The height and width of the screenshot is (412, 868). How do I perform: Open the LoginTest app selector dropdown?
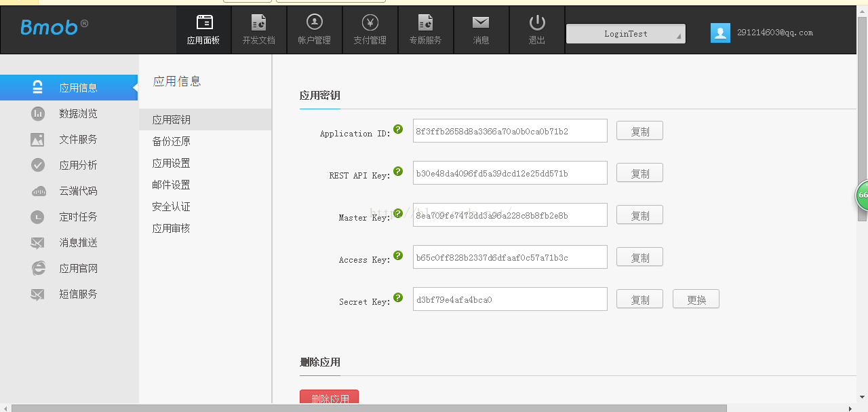coord(626,33)
